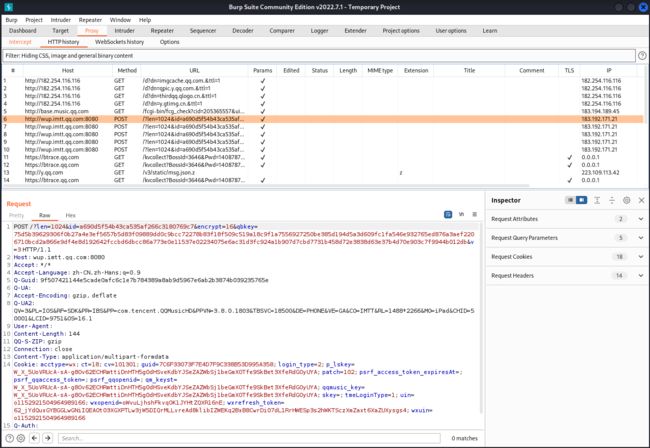Click the search help question-mark icon

[x=9, y=438]
